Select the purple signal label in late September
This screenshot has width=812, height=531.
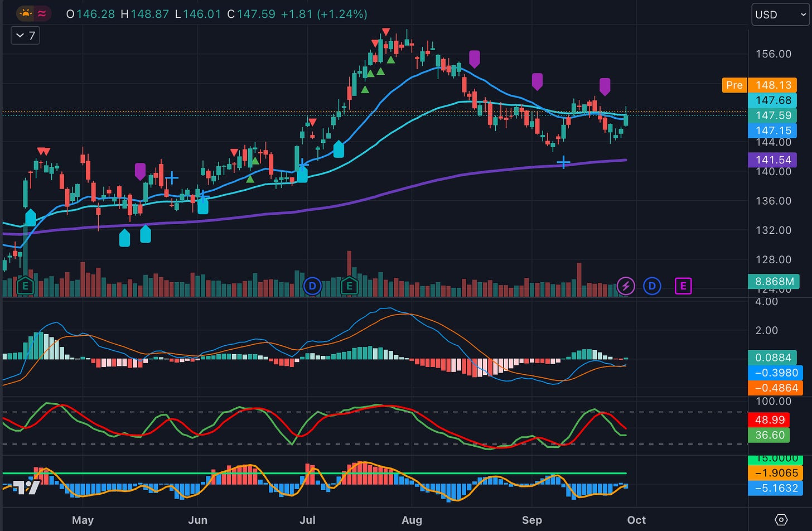605,86
